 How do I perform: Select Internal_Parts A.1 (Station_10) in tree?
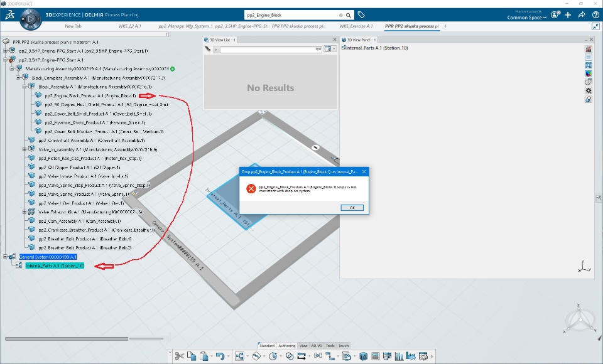[x=55, y=265]
